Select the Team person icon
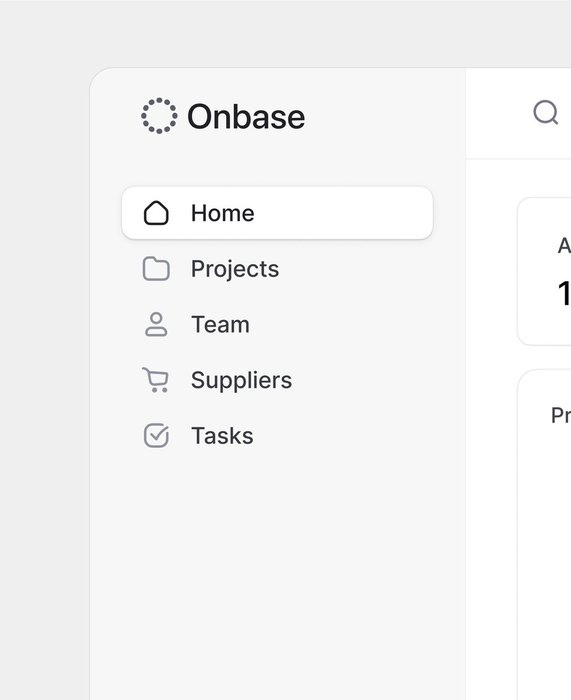Viewport: 571px width, 700px height. point(156,325)
